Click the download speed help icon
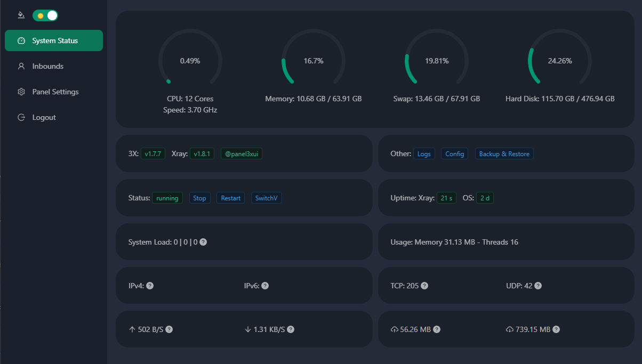This screenshot has width=642, height=364. tap(291, 329)
